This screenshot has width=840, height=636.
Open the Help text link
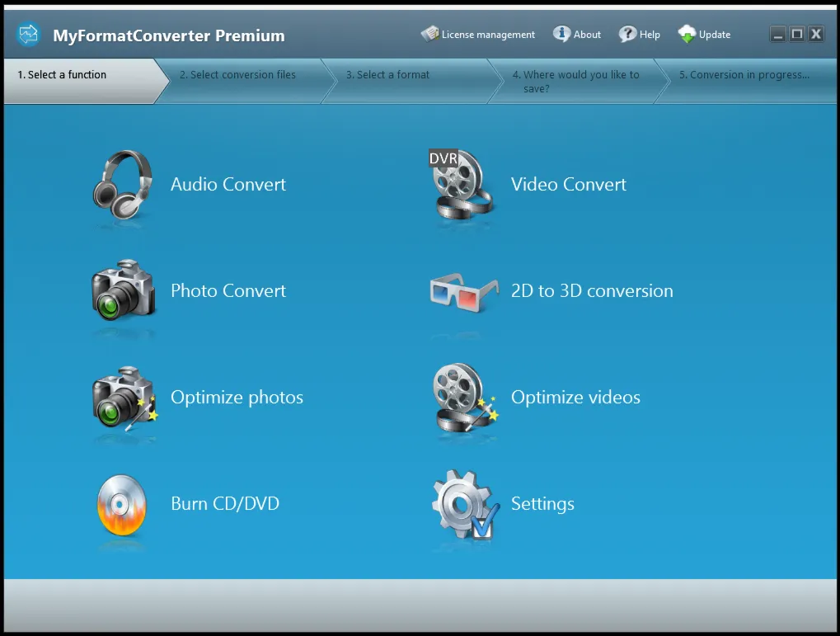point(650,35)
